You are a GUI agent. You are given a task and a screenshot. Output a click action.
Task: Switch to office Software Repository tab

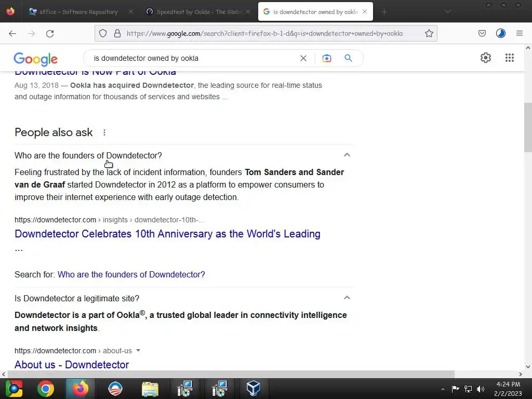coord(78,12)
